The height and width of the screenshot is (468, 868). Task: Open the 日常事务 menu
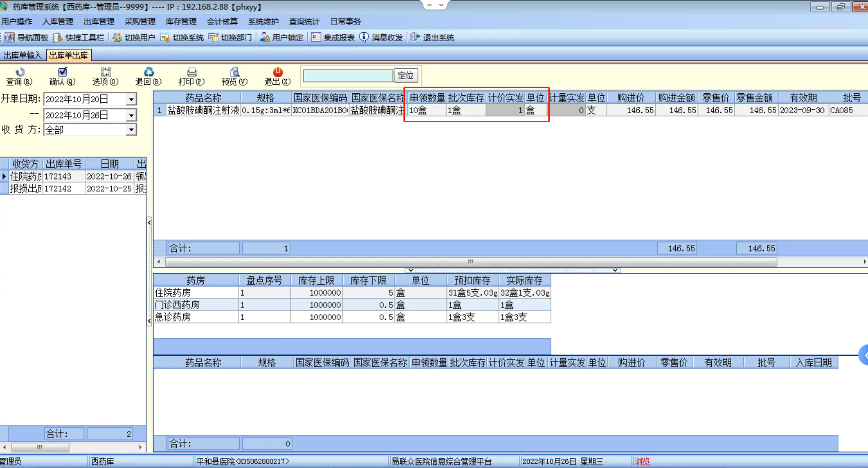346,22
